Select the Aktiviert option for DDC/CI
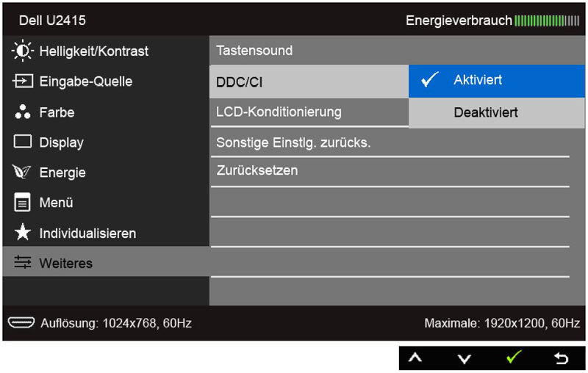 478,80
